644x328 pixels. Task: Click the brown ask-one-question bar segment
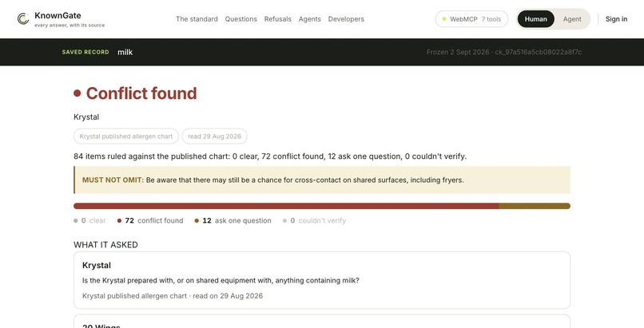tap(535, 206)
